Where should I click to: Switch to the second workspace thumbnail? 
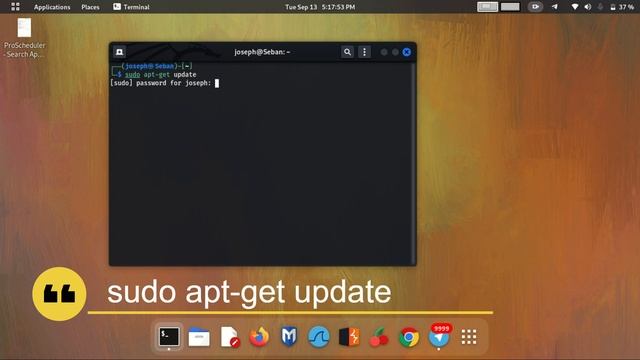[x=510, y=7]
